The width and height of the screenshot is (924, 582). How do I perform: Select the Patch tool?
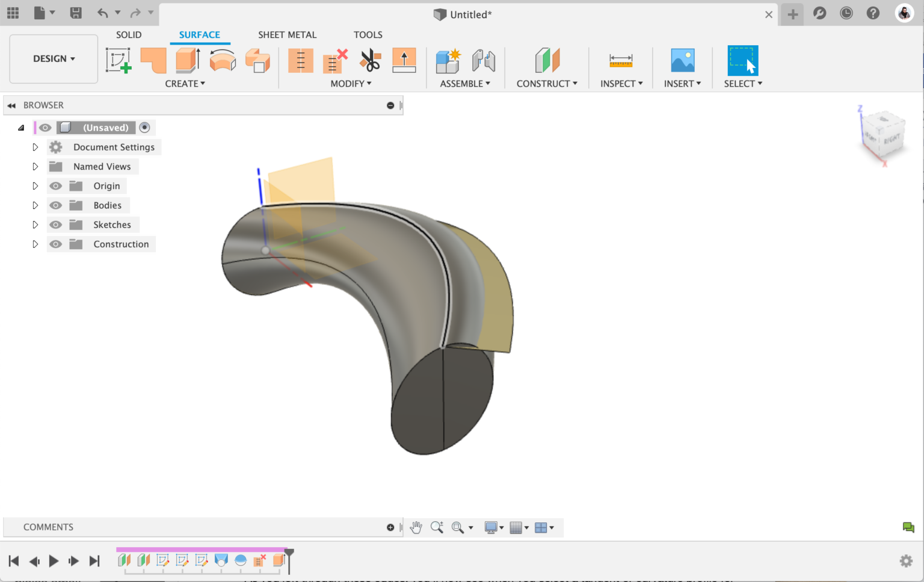click(x=153, y=60)
